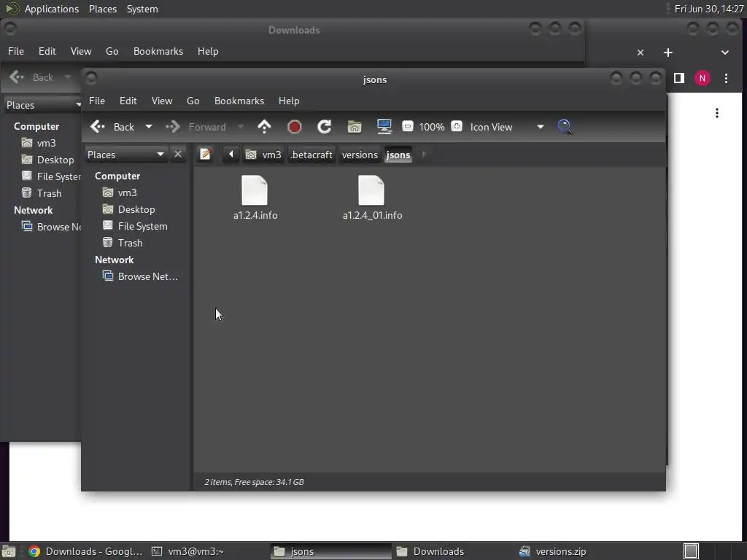747x560 pixels.
Task: Open Back history dropdown arrow in jsons window
Action: click(149, 127)
